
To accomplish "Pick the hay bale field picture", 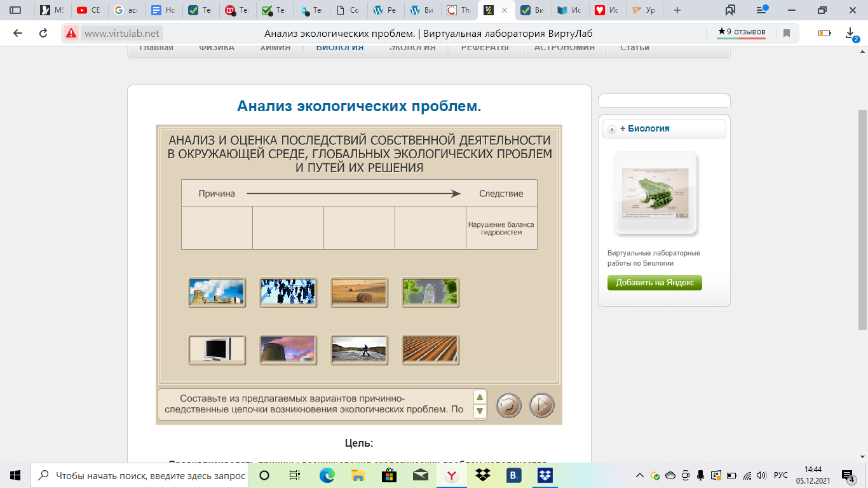I will pyautogui.click(x=359, y=292).
